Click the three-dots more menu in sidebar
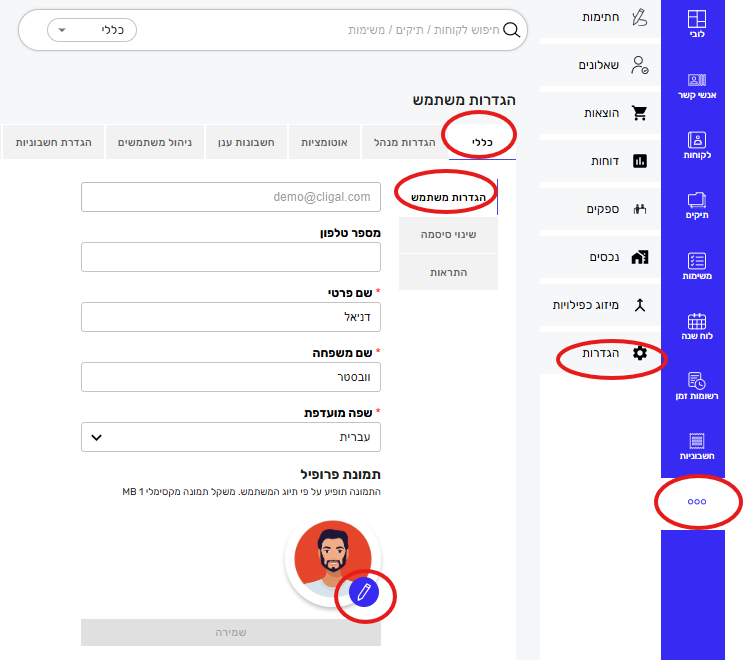Viewport: 744px width, 660px height. 697,504
